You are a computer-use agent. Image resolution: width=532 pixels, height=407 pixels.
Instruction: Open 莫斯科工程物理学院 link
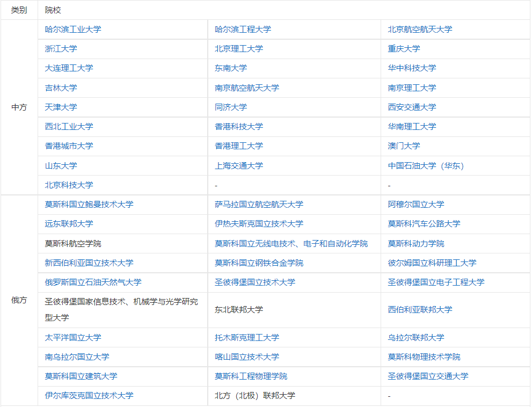click(x=251, y=376)
